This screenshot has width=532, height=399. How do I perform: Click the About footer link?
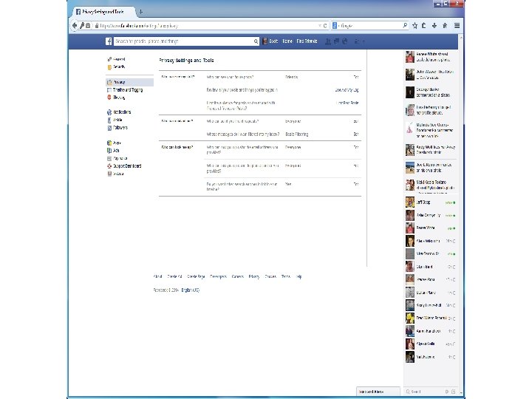158,276
